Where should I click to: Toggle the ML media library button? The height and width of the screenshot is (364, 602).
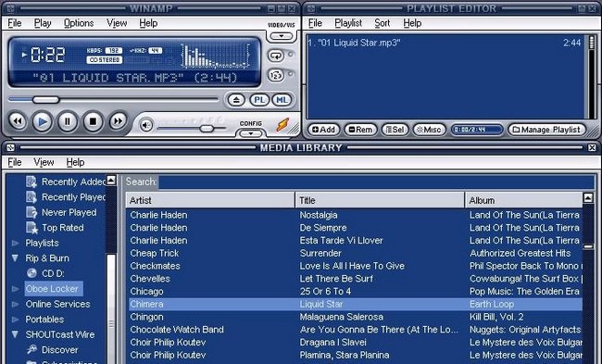click(x=282, y=100)
